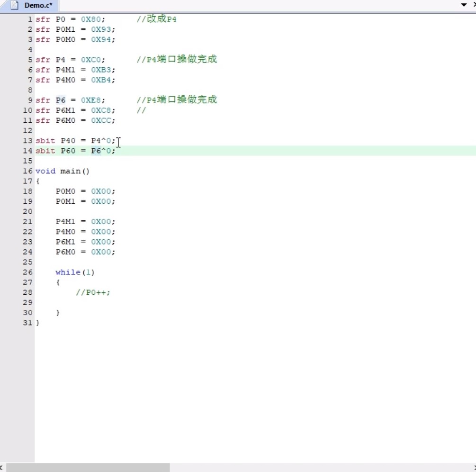Click the comment '//P4端口操做完成' on line 5

[x=177, y=59]
